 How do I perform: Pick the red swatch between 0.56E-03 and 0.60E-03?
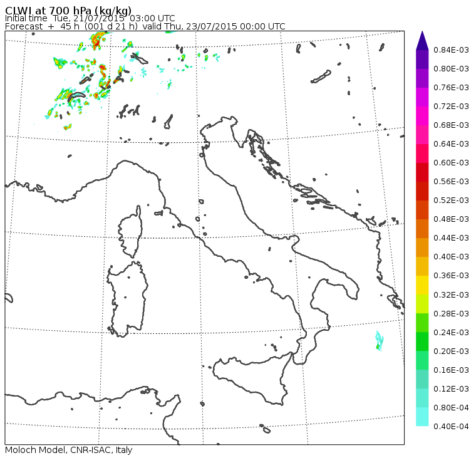tap(422, 172)
